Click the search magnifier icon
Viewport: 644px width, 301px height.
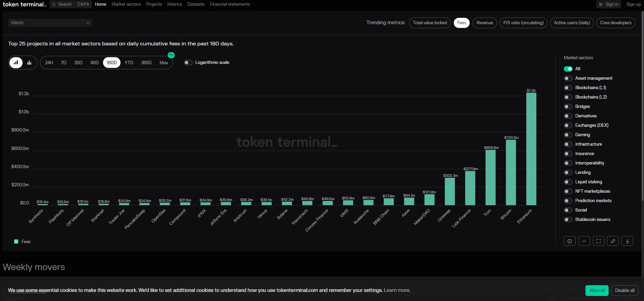54,4
